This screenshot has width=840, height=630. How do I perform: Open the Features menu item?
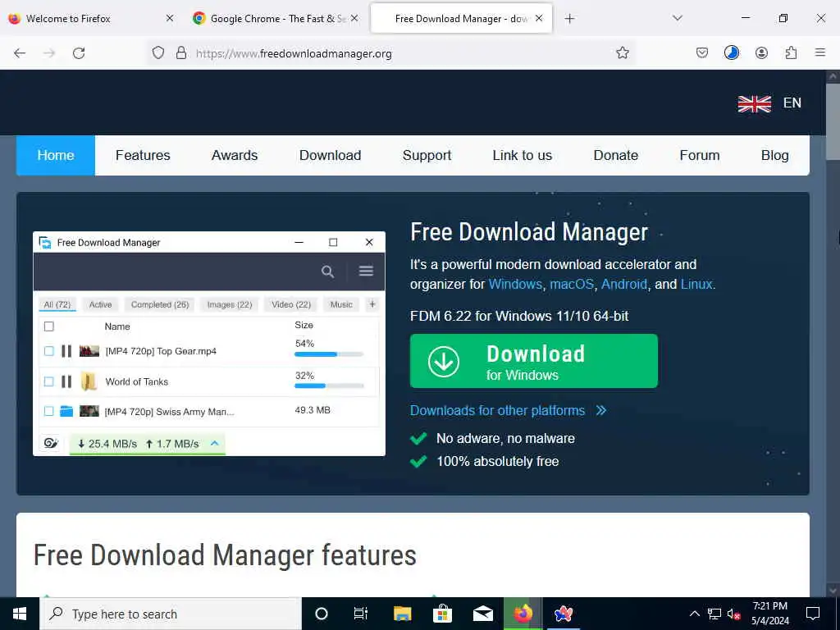click(143, 155)
